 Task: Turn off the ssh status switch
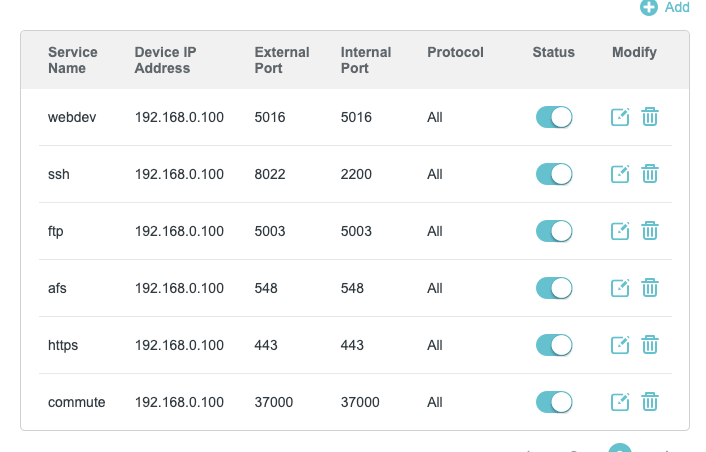coord(554,174)
